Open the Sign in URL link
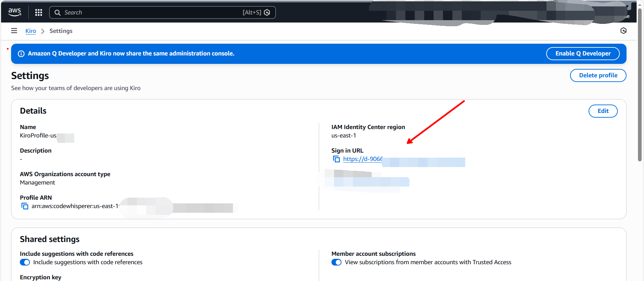Screen dimensions: 644x281 362,159
